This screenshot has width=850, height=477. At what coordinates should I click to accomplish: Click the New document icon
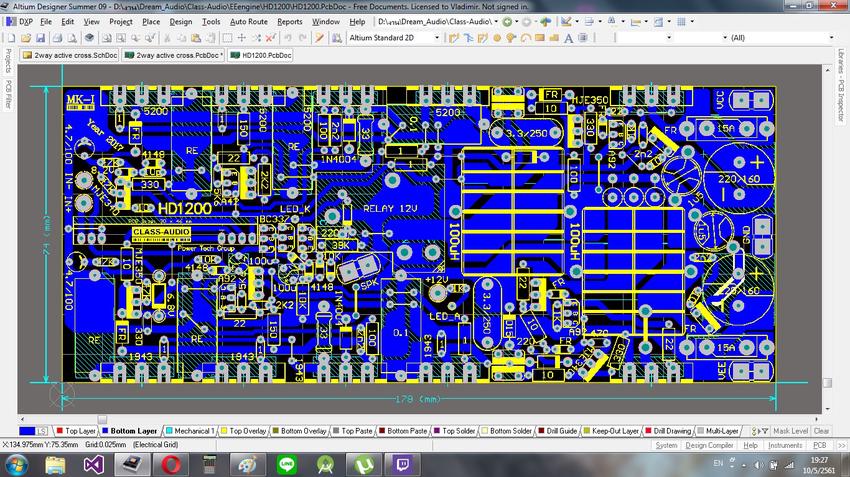coord(11,38)
